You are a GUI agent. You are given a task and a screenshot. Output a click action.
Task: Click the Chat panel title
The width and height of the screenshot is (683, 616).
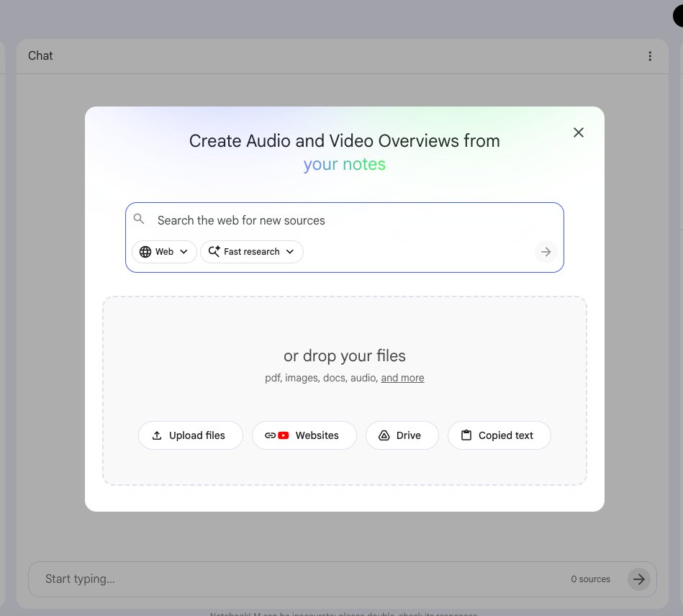(40, 55)
